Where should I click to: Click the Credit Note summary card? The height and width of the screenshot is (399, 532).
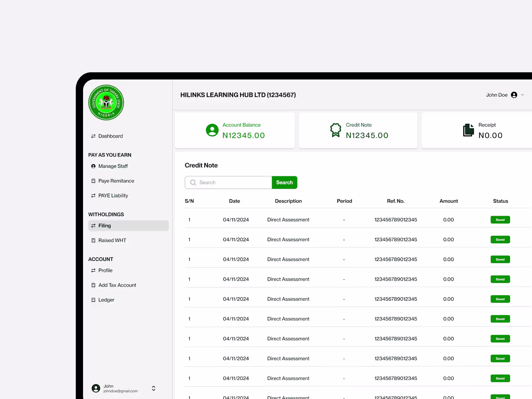358,130
